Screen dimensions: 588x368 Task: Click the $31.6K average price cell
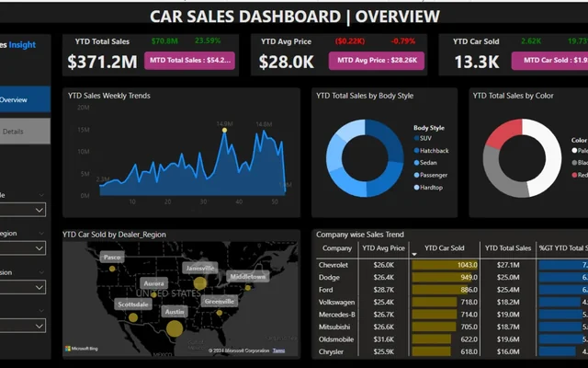tap(384, 339)
